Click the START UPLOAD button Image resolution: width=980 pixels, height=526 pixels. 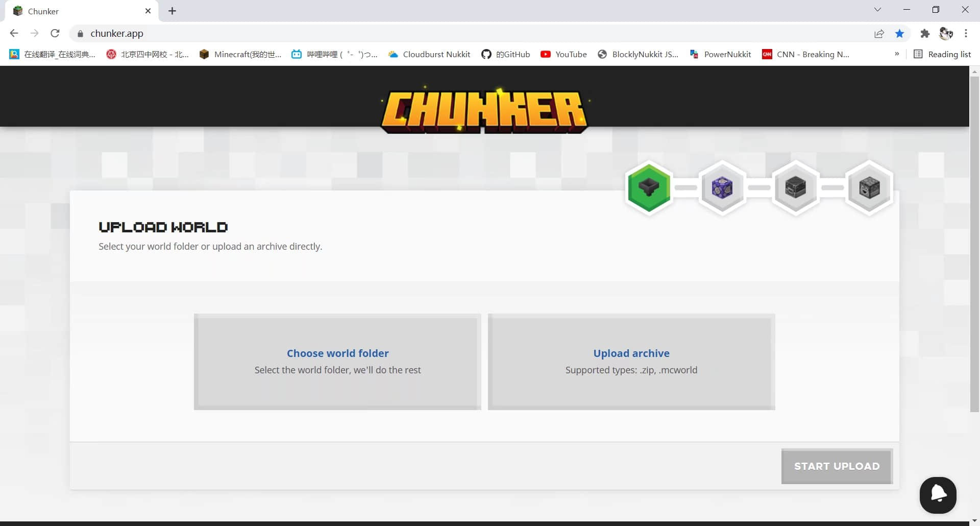837,466
